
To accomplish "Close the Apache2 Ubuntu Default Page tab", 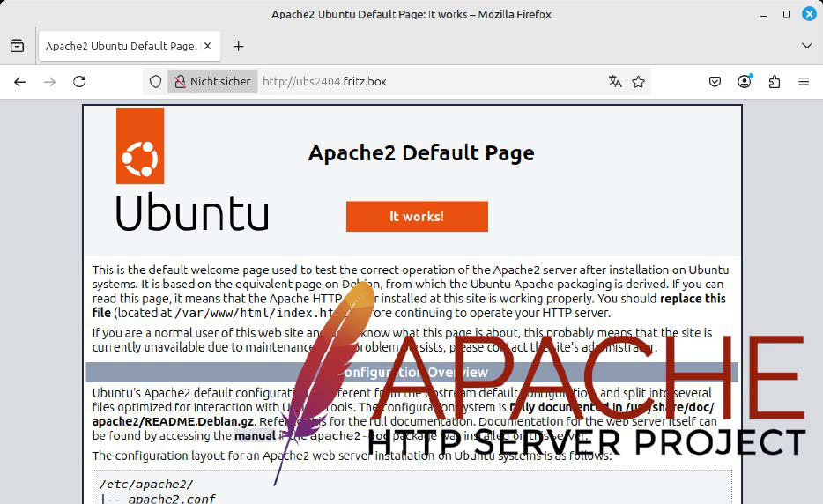I will point(207,46).
